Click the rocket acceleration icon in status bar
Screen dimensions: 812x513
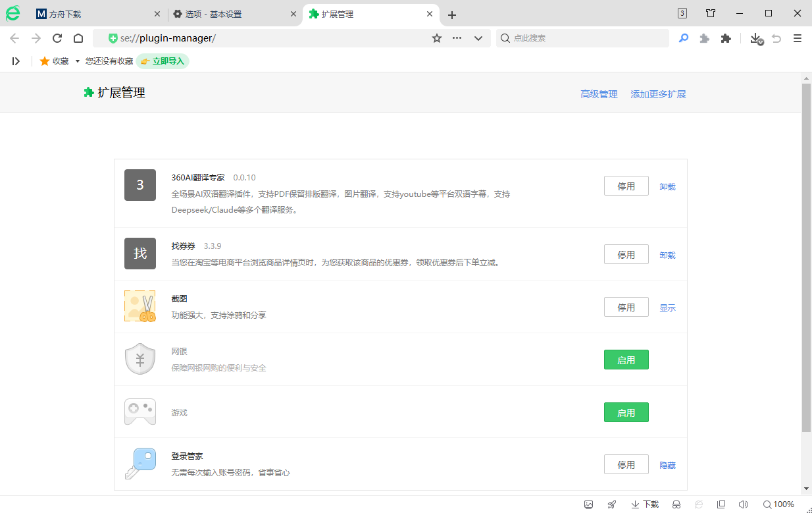click(x=611, y=504)
